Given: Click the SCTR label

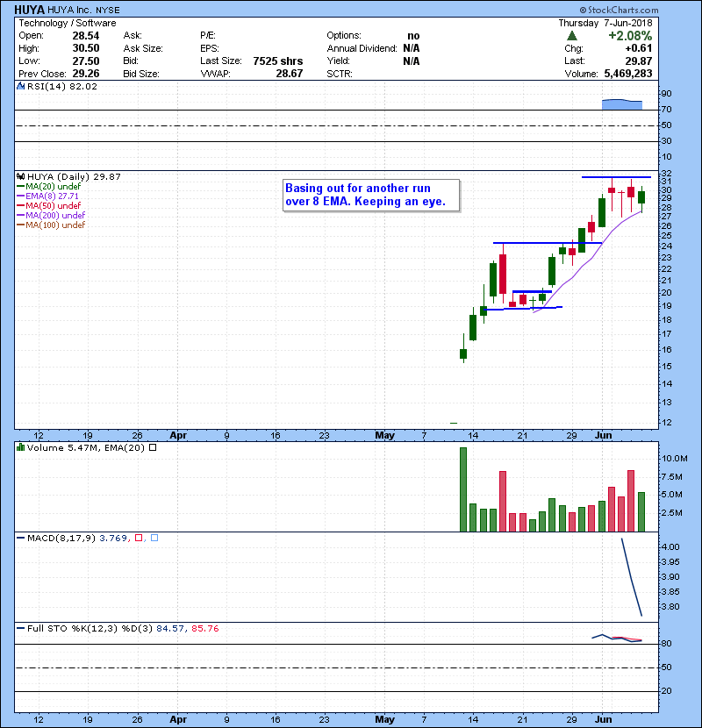Looking at the screenshot, I should [339, 74].
